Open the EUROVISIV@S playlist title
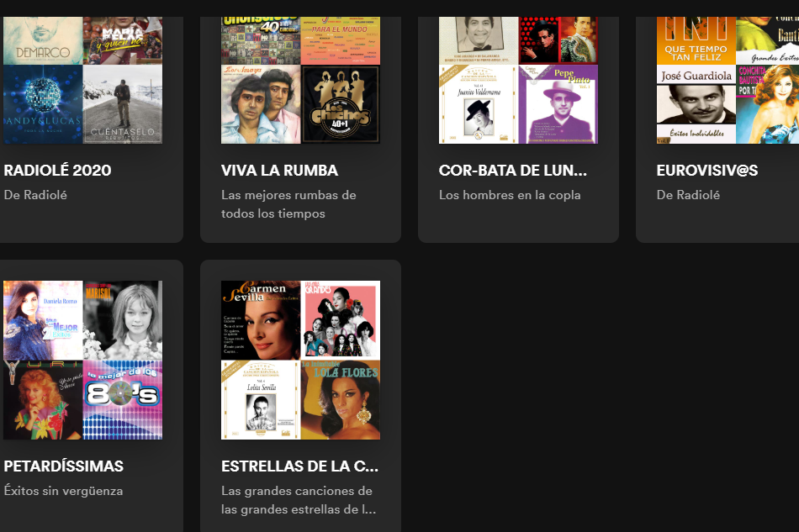 click(706, 171)
